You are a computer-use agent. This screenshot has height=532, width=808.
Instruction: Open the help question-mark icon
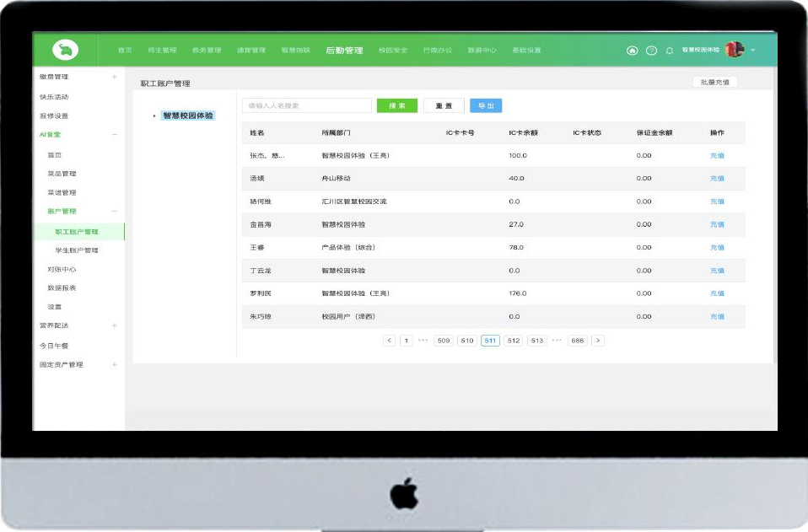click(651, 51)
